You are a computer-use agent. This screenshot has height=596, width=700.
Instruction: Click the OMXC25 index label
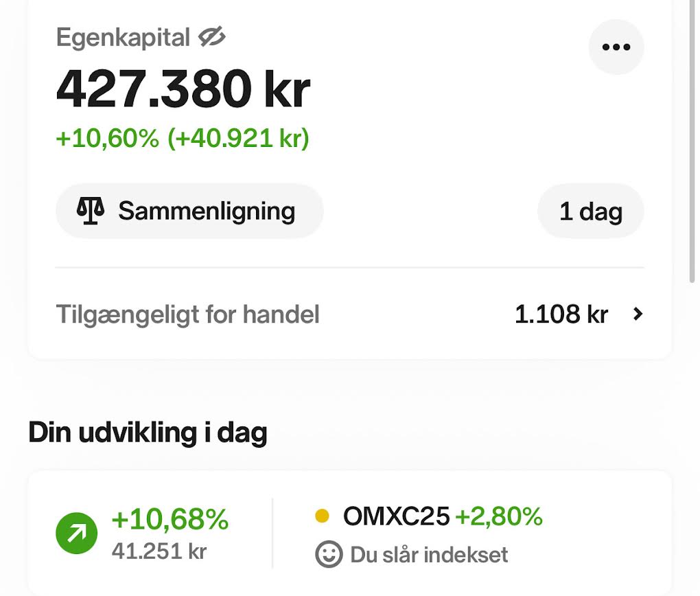pos(396,518)
